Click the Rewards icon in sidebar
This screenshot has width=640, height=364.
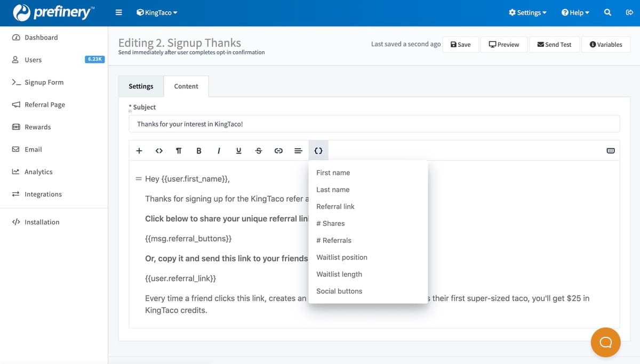[16, 127]
